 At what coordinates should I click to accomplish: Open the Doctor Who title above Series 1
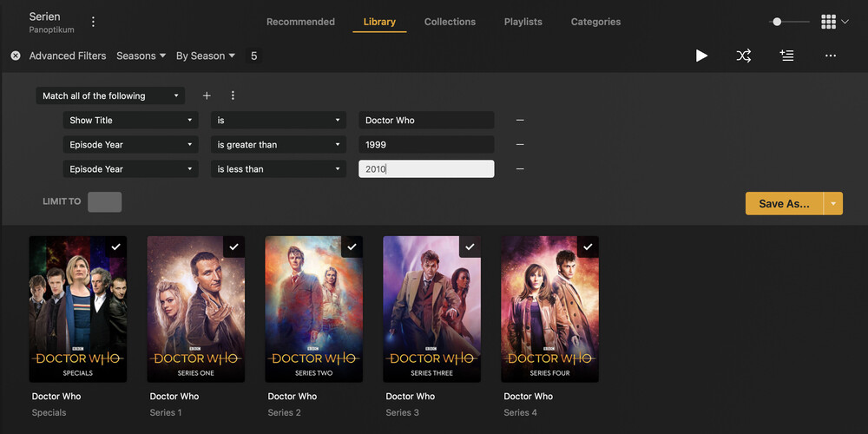click(x=174, y=397)
